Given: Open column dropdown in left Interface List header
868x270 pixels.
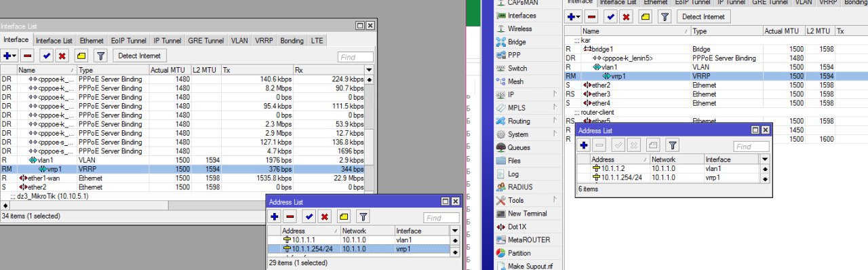Looking at the screenshot, I should [369, 70].
